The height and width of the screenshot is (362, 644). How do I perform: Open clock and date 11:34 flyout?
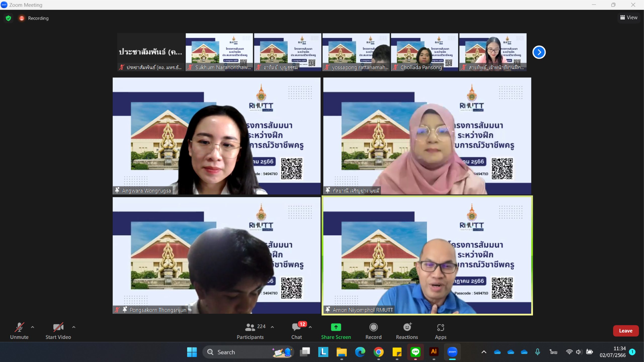[613, 352]
